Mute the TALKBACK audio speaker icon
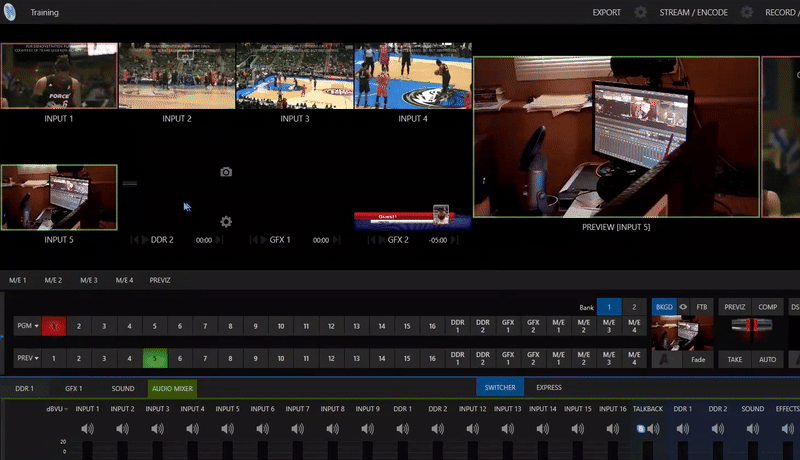Screen dimensions: 800x460 pos(654,429)
